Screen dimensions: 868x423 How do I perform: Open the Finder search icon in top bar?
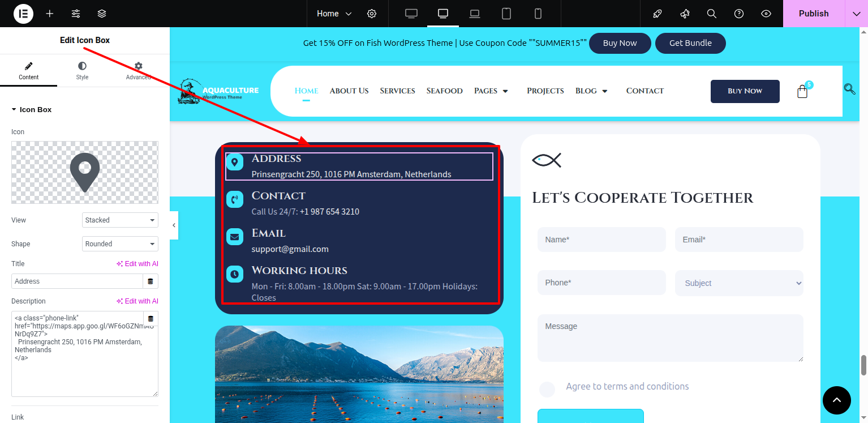[x=712, y=14]
